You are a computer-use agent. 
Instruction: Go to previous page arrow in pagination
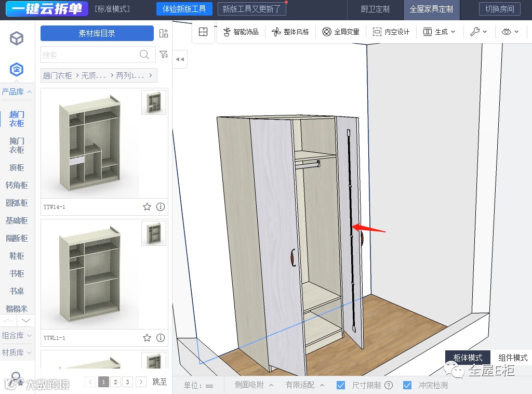(90, 382)
